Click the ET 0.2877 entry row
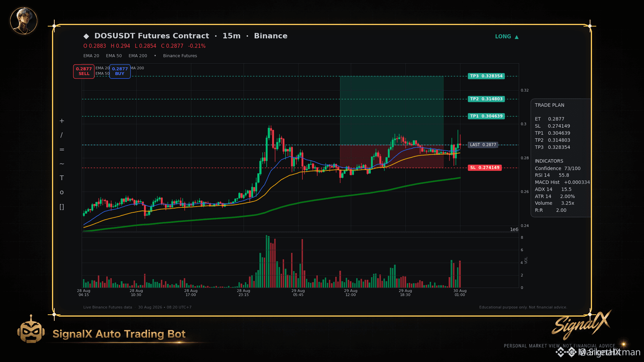644x362 pixels. click(x=550, y=119)
